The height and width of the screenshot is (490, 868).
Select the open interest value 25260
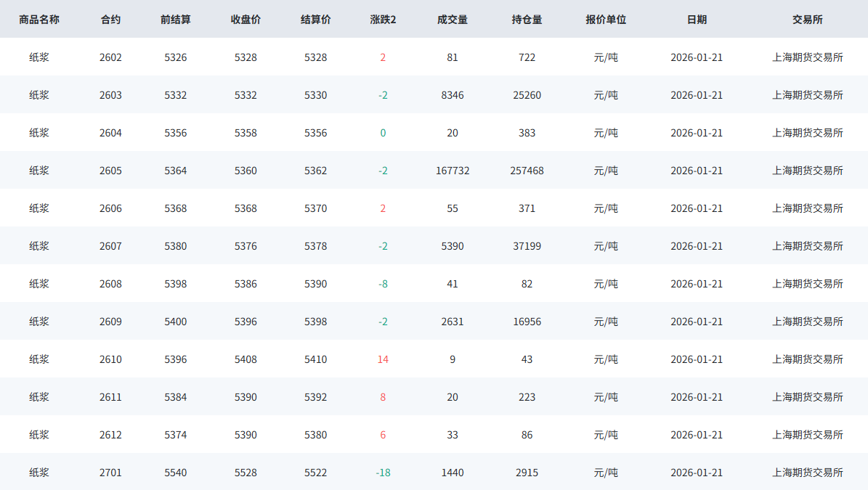pyautogui.click(x=527, y=95)
